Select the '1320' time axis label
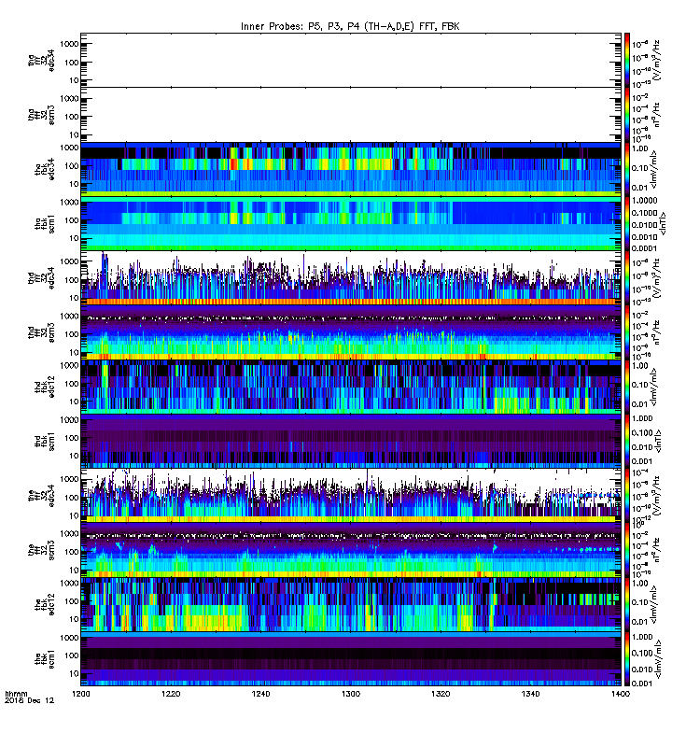 [441, 694]
